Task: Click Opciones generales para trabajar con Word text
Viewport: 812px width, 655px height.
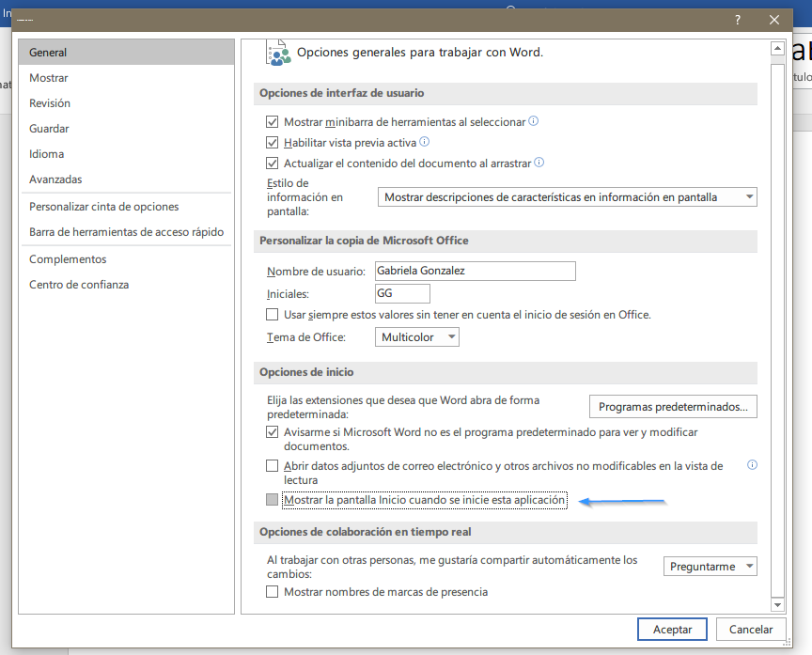Action: (420, 53)
